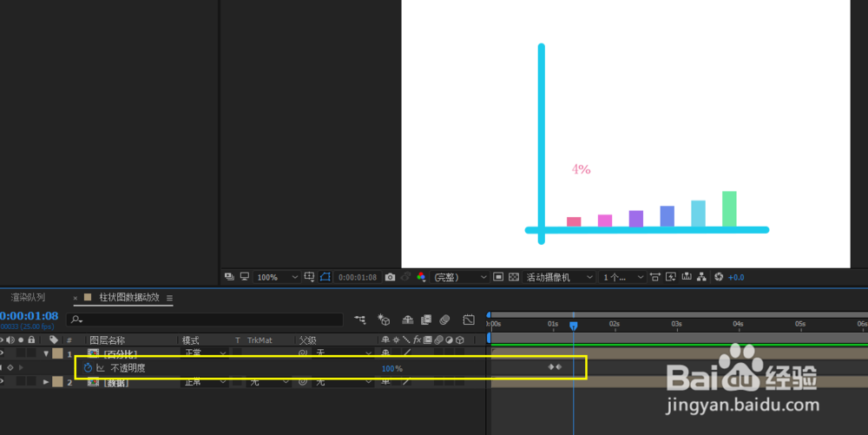Image resolution: width=868 pixels, height=435 pixels.
Task: Select the first opacity keyframe
Action: coord(551,367)
